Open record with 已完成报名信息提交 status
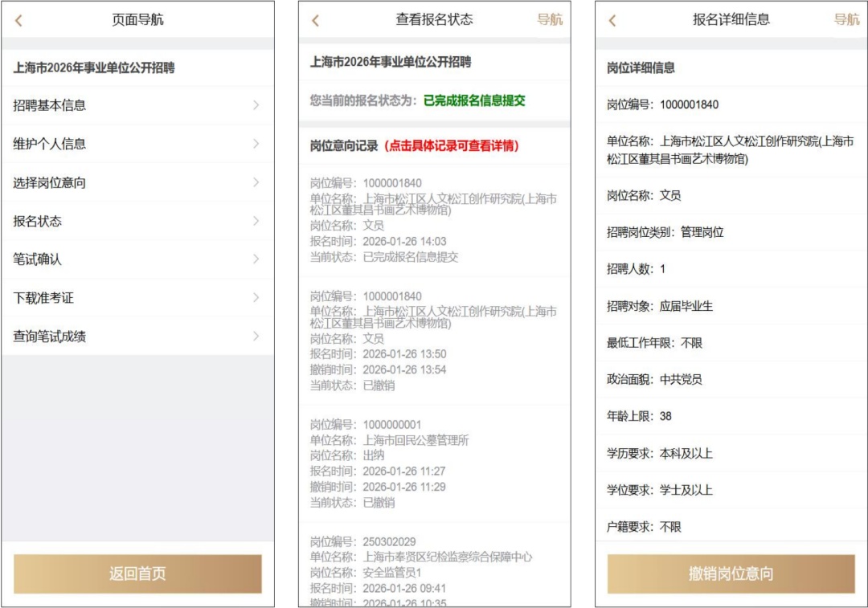This screenshot has height=608, width=868. (434, 220)
